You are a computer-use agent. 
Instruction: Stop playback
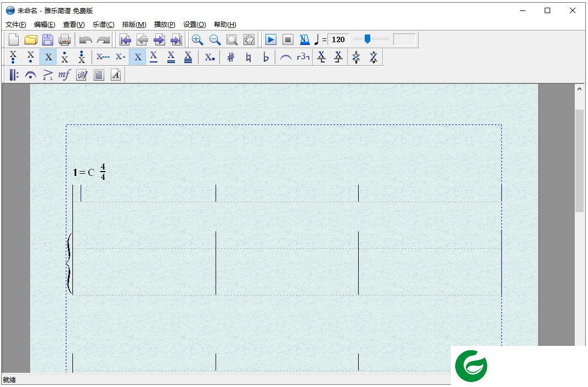tap(287, 39)
